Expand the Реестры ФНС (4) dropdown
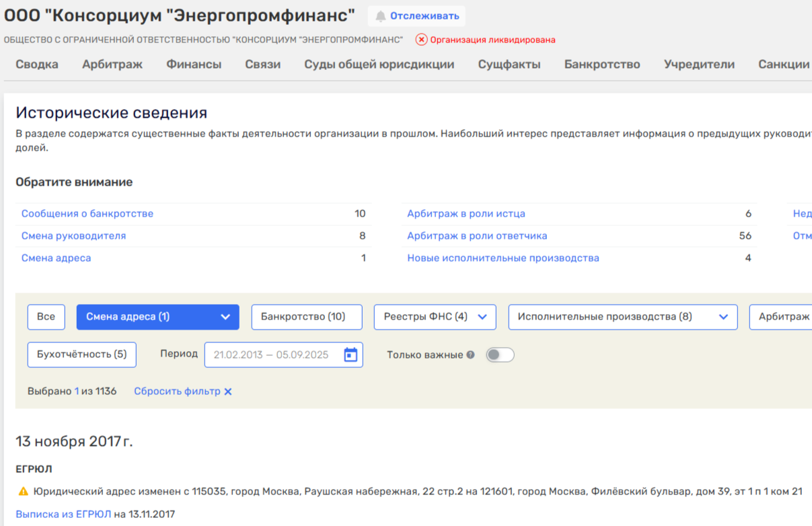Screen dimensions: 812x526 pyautogui.click(x=435, y=317)
